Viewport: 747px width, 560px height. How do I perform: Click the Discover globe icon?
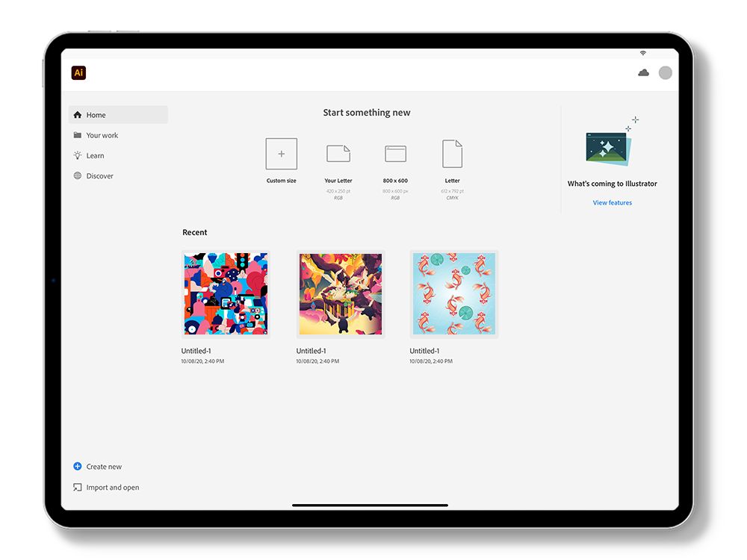pos(77,175)
